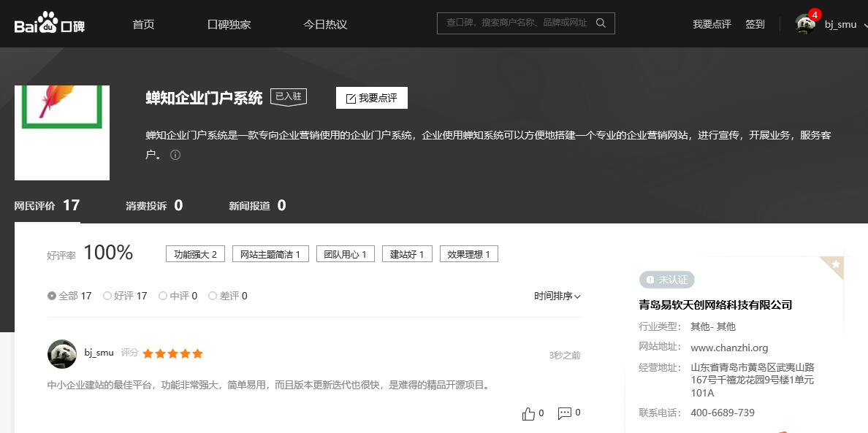Screen dimensions: 868x433
Task: Click the thumbs-up icon on bj_smu's review
Action: [x=529, y=413]
